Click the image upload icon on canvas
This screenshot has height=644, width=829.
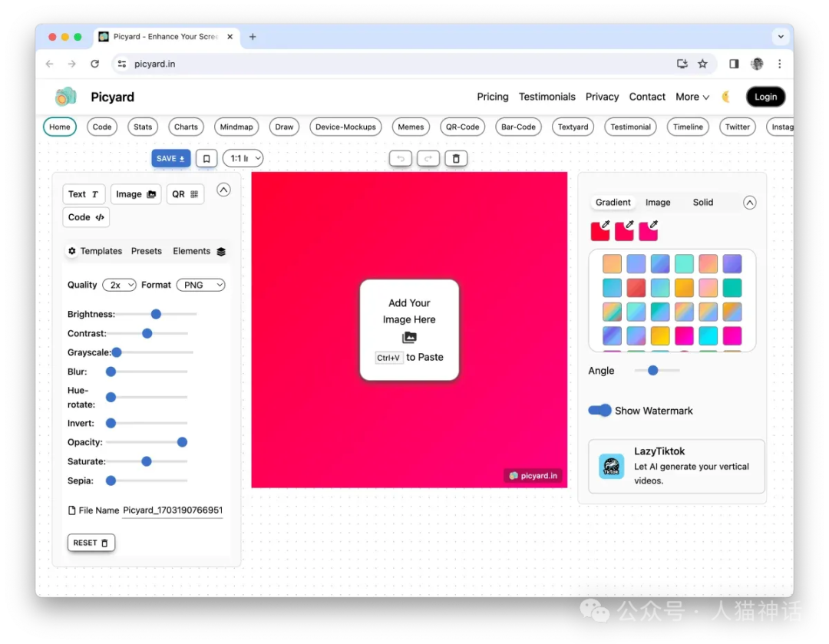pos(409,337)
